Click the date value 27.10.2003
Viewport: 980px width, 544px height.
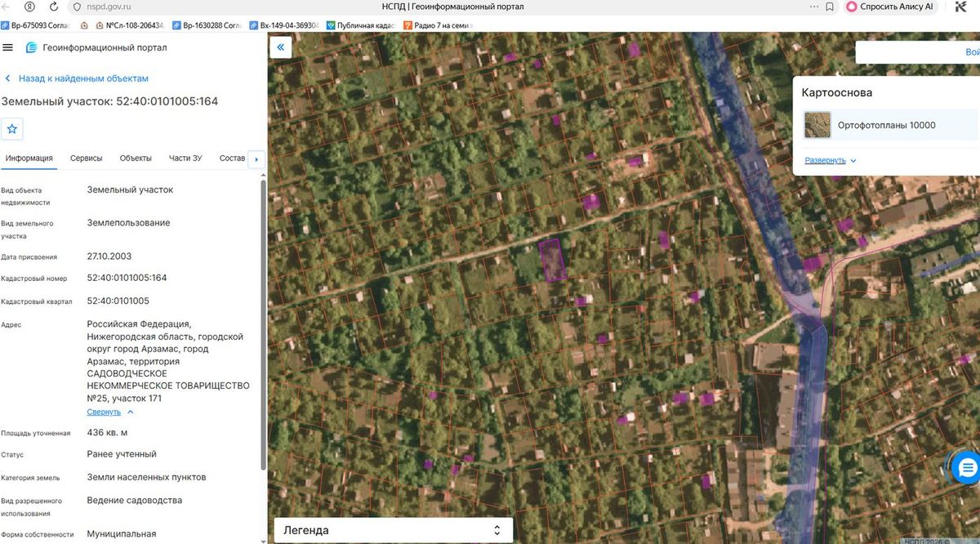109,256
